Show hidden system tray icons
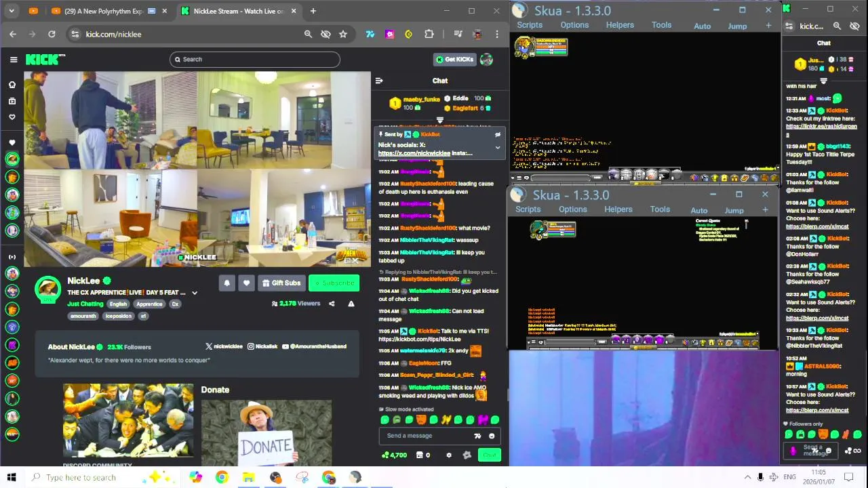Image resolution: width=868 pixels, height=488 pixels. pos(747,477)
